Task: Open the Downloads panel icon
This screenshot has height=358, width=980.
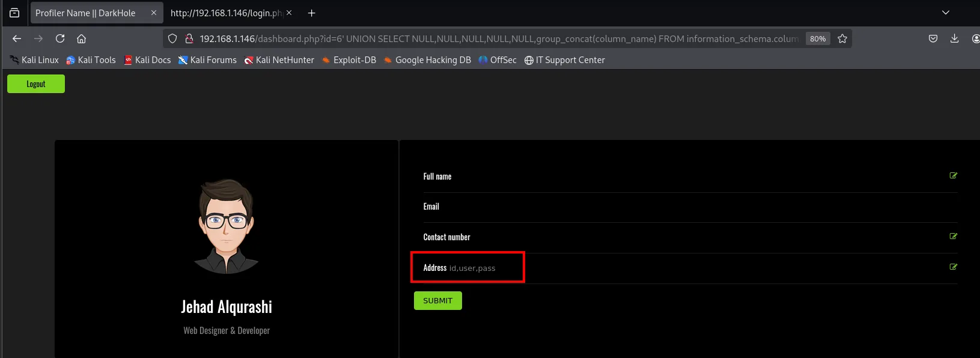Action: [x=954, y=38]
